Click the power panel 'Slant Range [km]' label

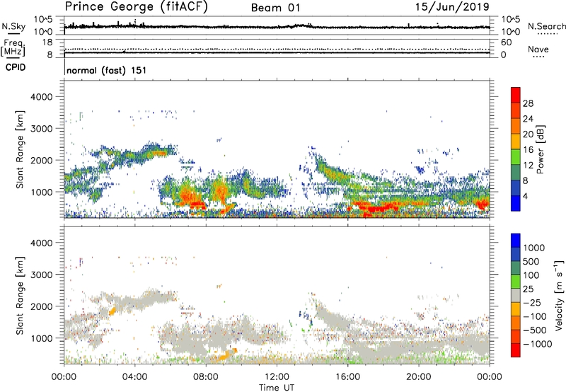(20, 149)
